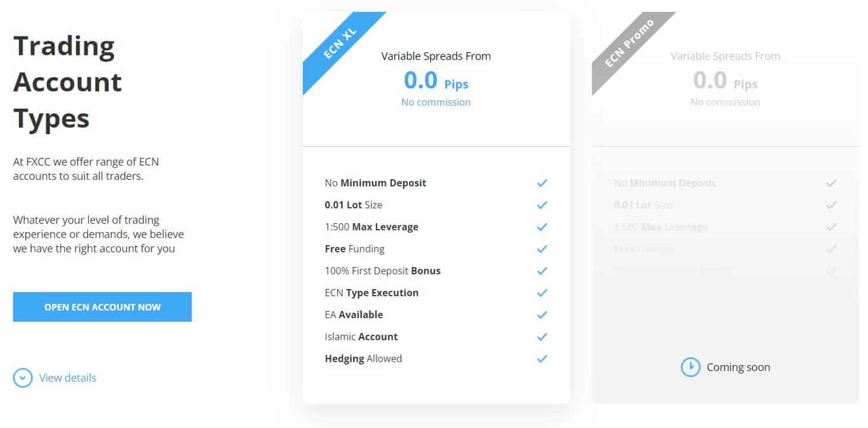Toggle the Islamic Account checkmark
The height and width of the screenshot is (428, 868).
coord(541,337)
